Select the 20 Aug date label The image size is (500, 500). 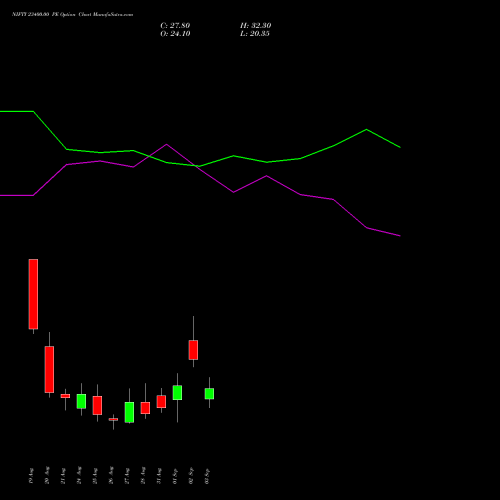(47, 476)
